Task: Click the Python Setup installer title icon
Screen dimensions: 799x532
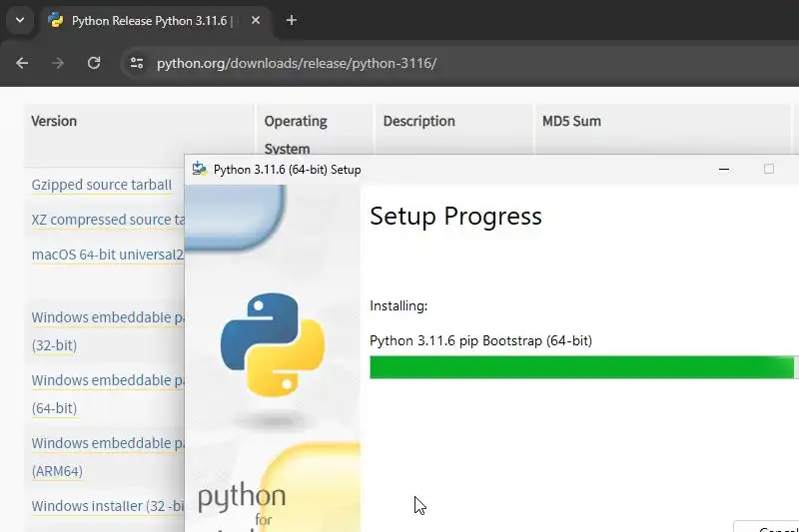Action: pyautogui.click(x=199, y=169)
